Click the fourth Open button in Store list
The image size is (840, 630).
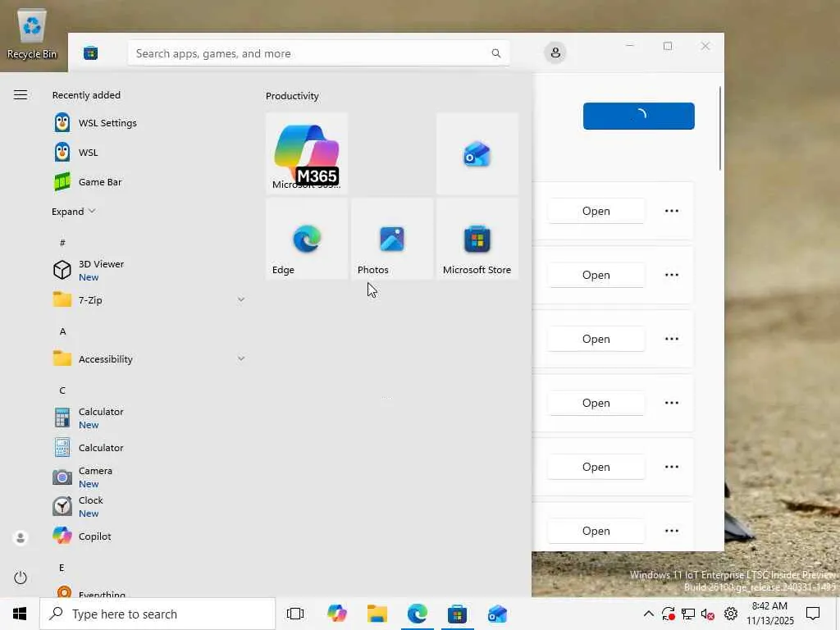(596, 403)
